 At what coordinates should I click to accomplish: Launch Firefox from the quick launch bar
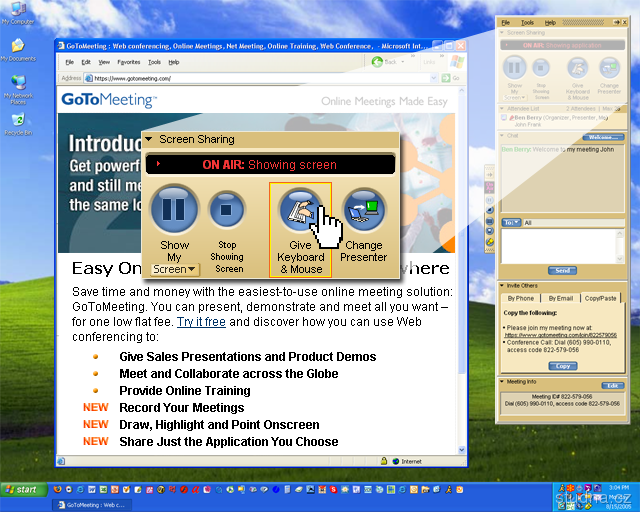pyautogui.click(x=58, y=489)
